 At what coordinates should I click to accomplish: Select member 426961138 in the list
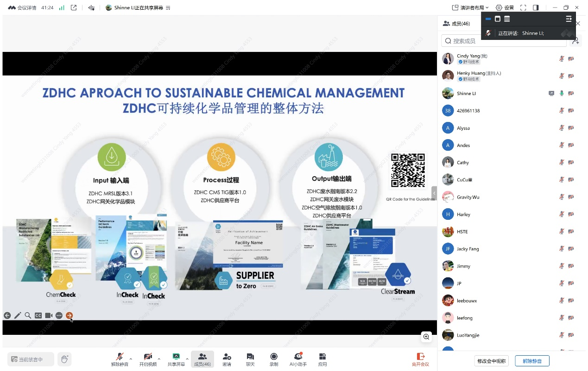[512, 111]
